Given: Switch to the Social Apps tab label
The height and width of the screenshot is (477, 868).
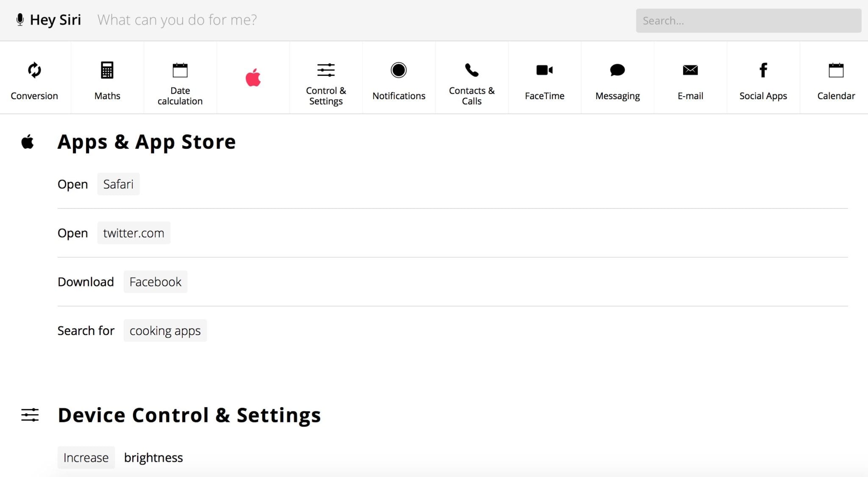Looking at the screenshot, I should pos(763,96).
